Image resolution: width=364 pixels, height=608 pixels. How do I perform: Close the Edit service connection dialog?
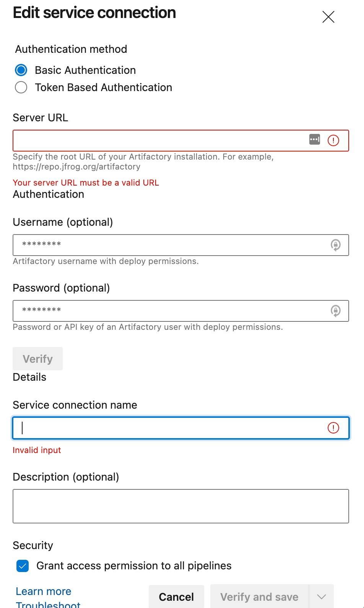click(x=328, y=17)
